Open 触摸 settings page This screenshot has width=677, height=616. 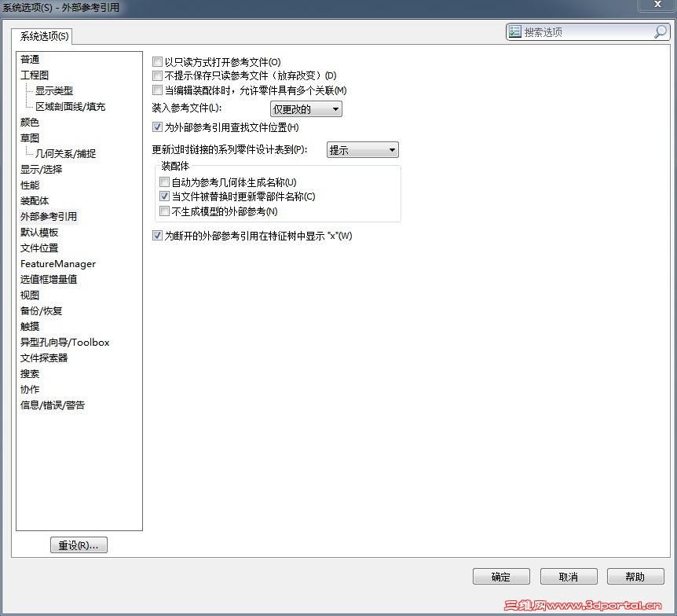30,327
